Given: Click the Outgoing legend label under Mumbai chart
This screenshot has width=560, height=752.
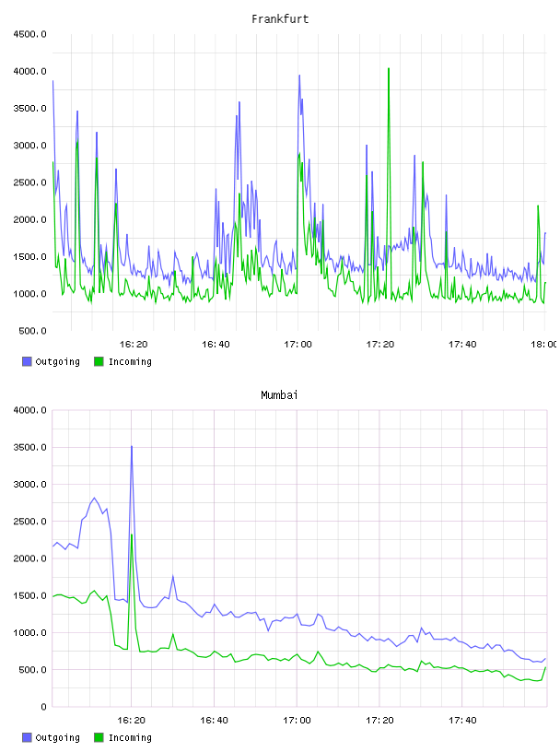Looking at the screenshot, I should (57, 738).
